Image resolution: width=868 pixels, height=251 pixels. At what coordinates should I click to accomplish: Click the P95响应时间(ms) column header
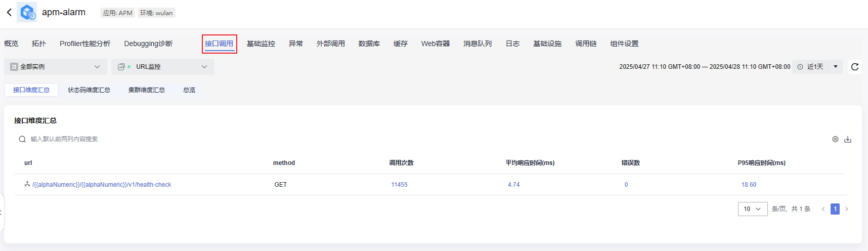[x=761, y=163]
